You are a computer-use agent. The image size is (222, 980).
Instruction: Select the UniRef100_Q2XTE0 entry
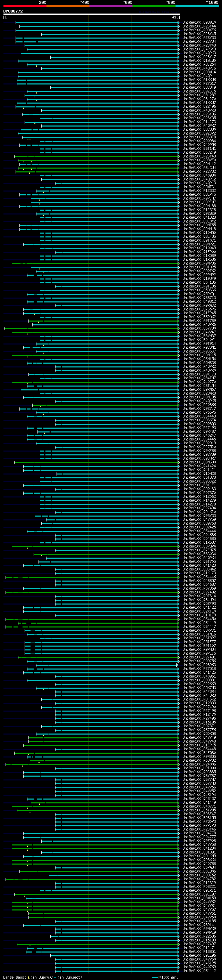pos(199,612)
